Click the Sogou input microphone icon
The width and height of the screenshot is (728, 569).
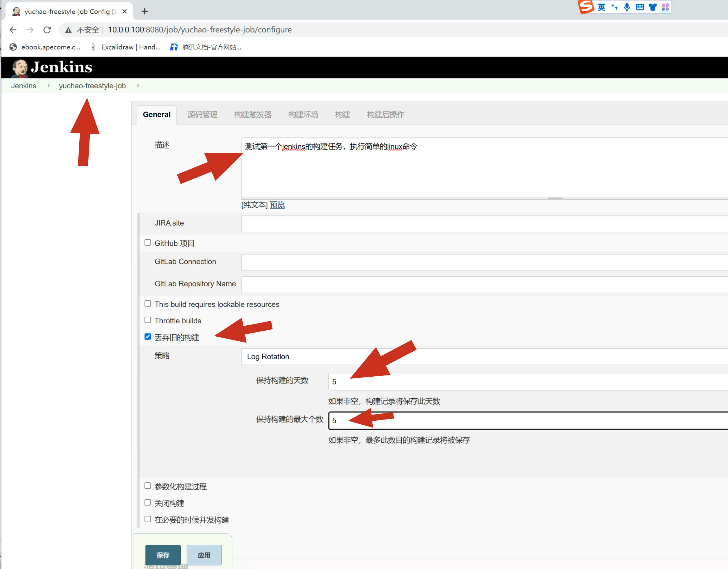[627, 7]
